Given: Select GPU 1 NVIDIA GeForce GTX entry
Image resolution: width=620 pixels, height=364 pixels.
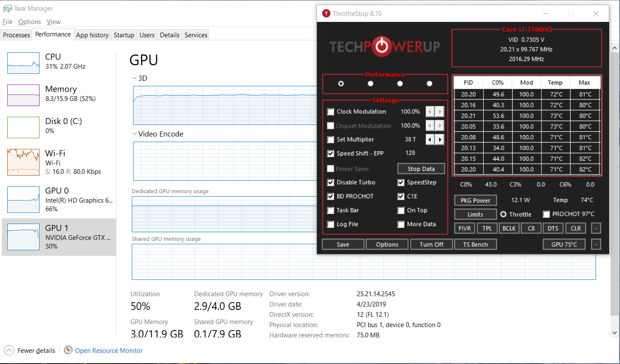Looking at the screenshot, I should click(x=59, y=237).
